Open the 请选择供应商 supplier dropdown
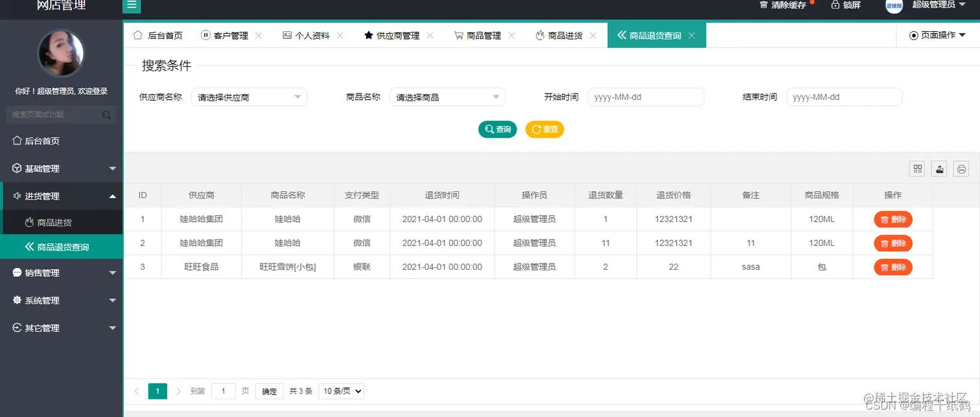980x417 pixels. (249, 97)
